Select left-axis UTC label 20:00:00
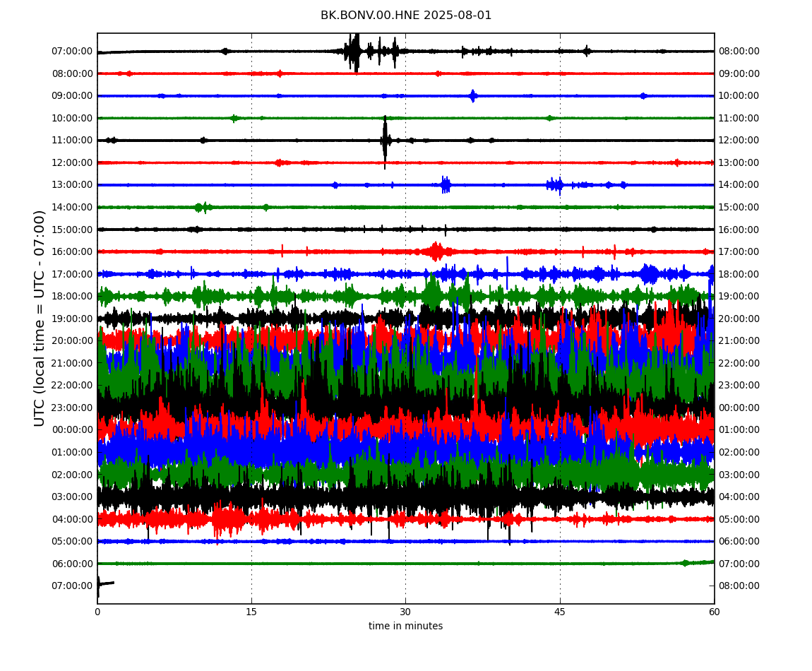812x671 pixels. point(73,341)
